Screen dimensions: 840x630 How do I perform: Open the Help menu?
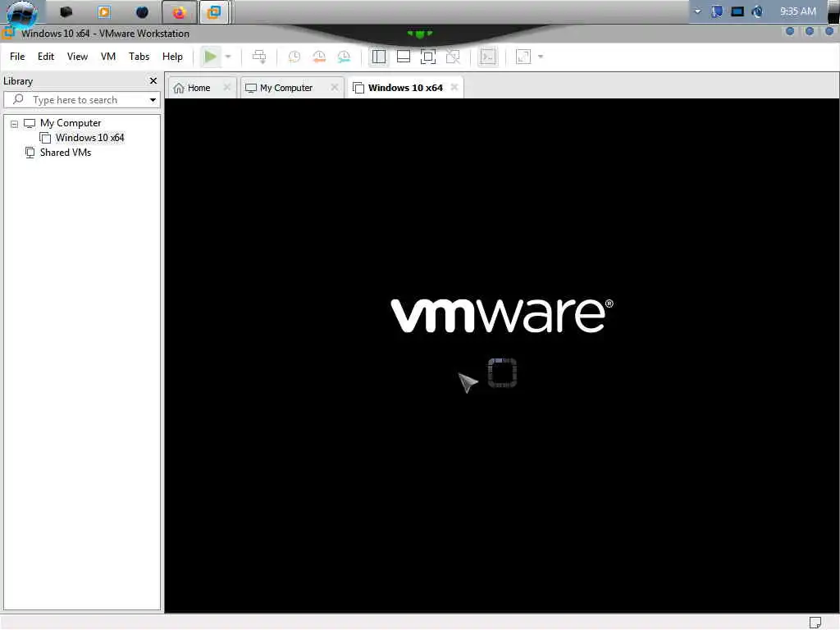[172, 57]
